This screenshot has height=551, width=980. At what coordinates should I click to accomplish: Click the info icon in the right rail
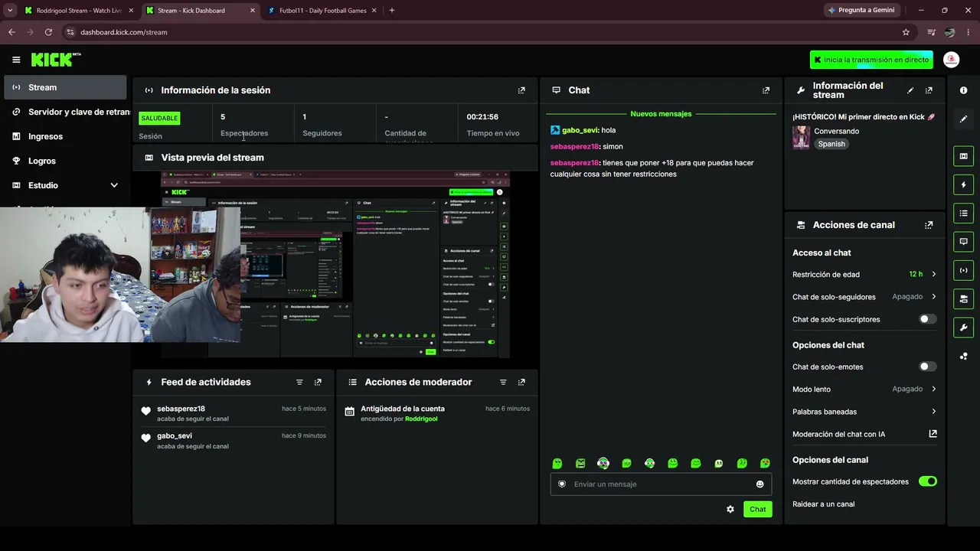tap(963, 90)
